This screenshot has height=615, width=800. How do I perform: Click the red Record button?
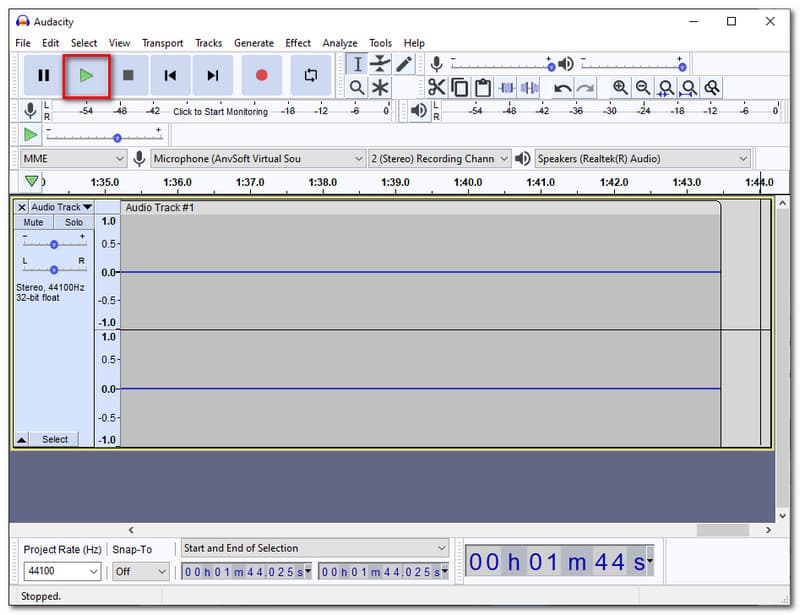(261, 76)
